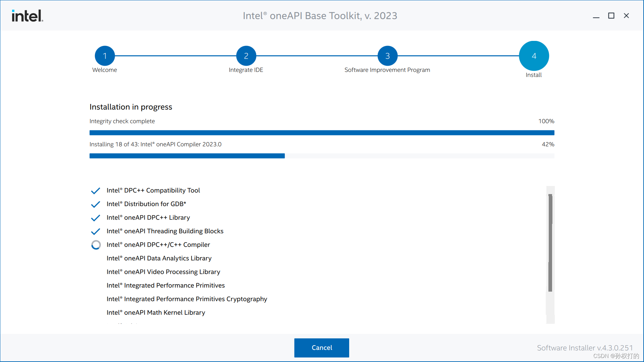Click 'Software Installer v.4.3.0.251' text
The image size is (644, 362).
(585, 348)
